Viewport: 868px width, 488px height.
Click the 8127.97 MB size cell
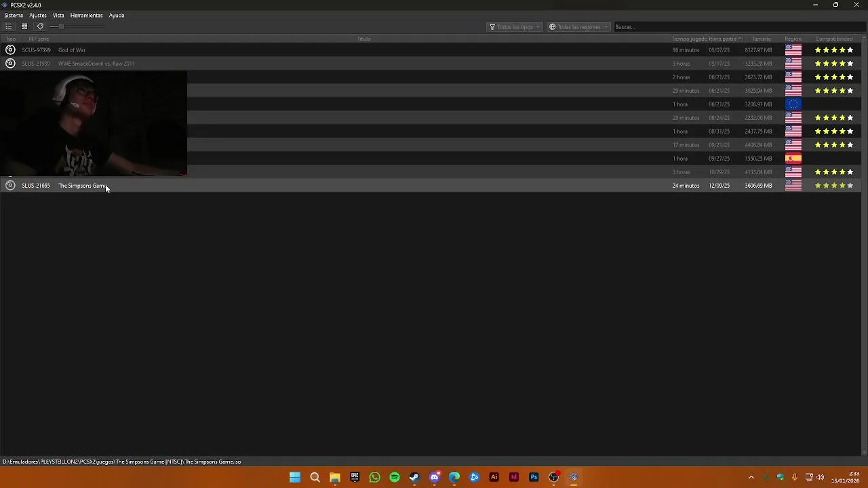(x=758, y=50)
